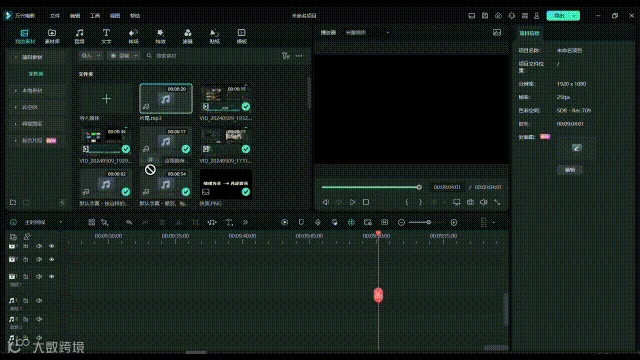Open the 视图 (View) menu
640x360 pixels.
coord(115,16)
